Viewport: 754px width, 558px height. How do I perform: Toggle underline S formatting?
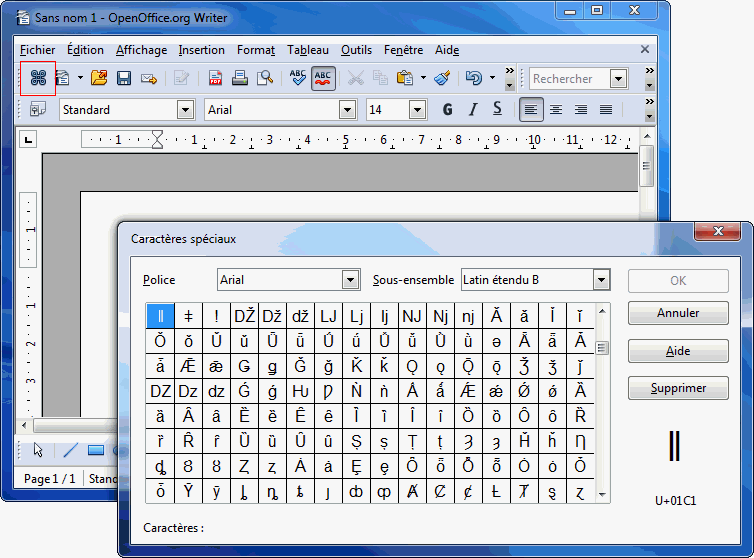coord(498,109)
